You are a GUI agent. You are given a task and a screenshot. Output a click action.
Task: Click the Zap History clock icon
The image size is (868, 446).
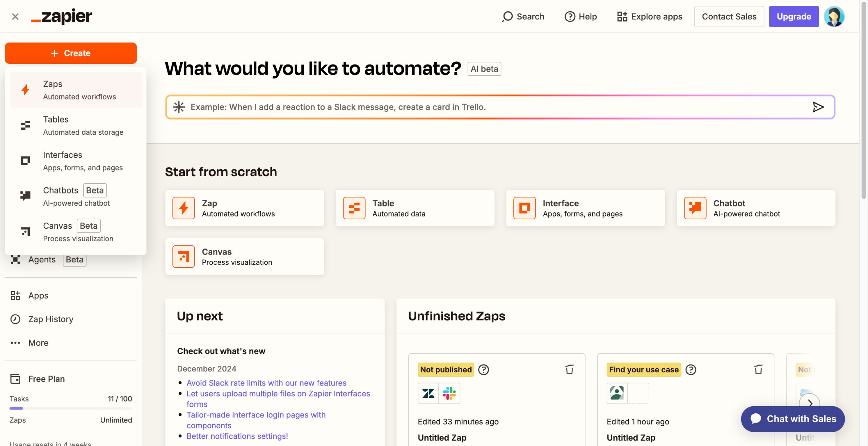pos(15,319)
